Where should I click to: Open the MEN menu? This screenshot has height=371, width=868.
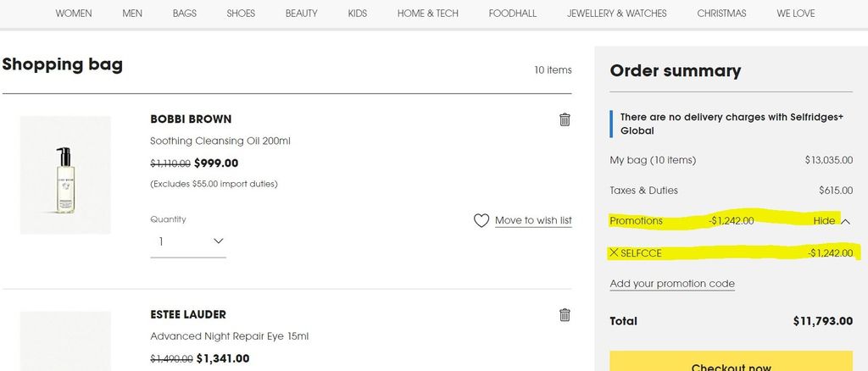132,14
